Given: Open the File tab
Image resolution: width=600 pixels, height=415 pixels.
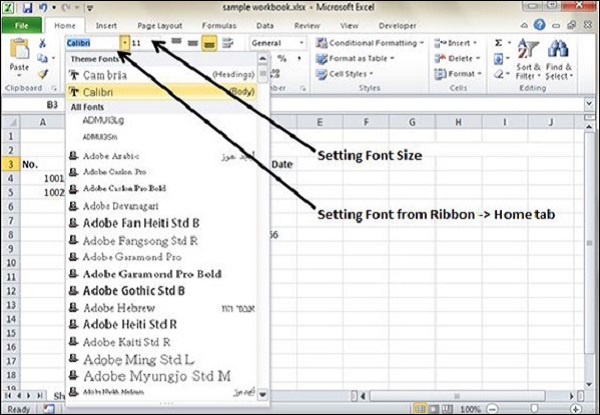Looking at the screenshot, I should click(21, 26).
